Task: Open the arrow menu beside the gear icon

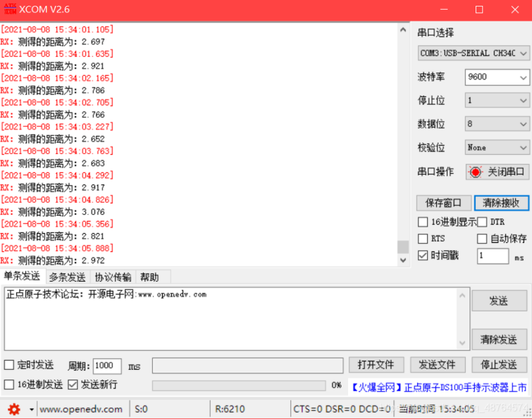Action: (x=31, y=409)
